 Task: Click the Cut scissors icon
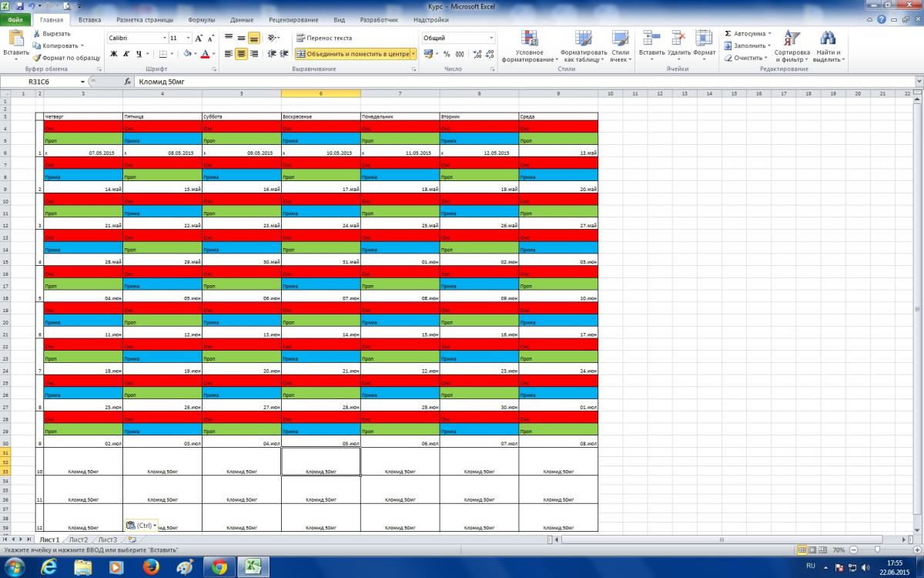37,34
